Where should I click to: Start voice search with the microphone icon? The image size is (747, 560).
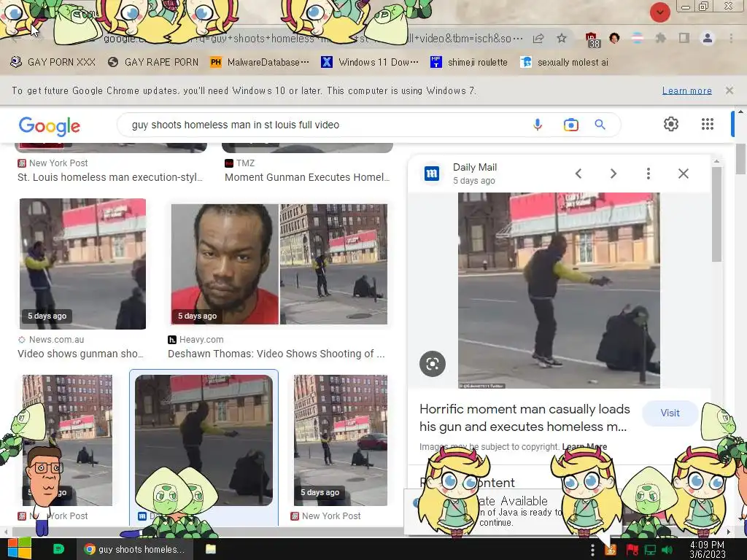(x=538, y=125)
